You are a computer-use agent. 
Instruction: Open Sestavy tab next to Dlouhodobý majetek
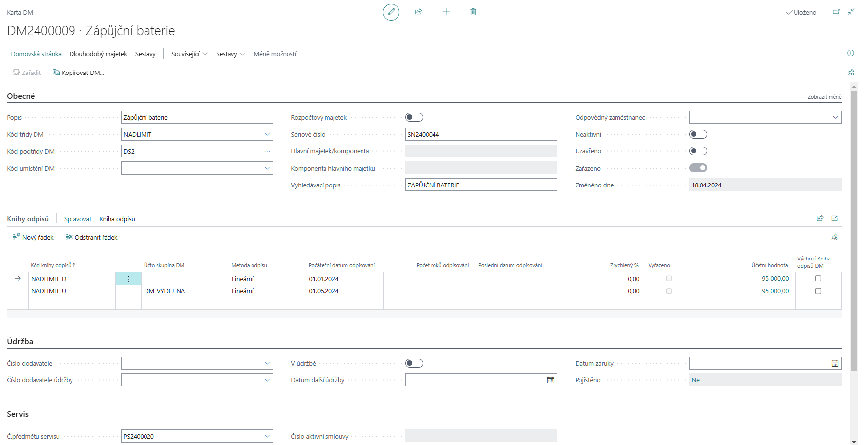145,54
